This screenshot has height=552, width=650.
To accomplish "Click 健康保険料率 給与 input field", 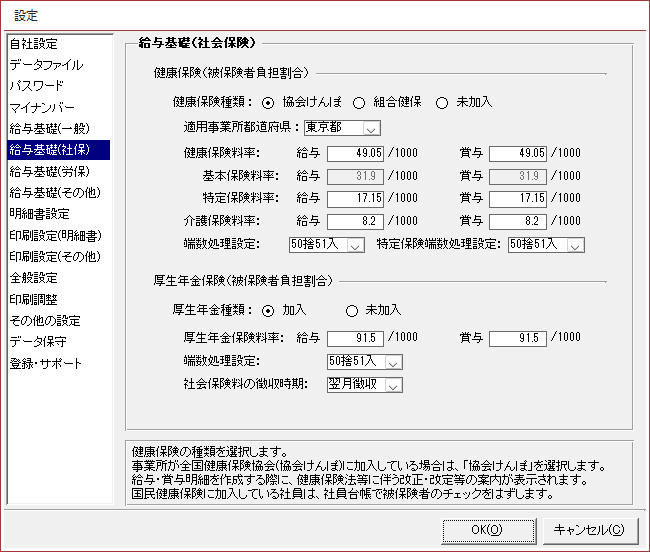I will click(355, 154).
